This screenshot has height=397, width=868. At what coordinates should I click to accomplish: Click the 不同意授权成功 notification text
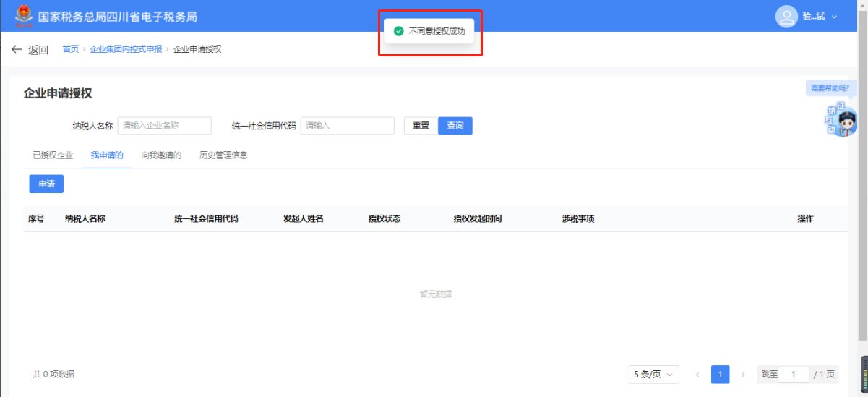tap(437, 31)
